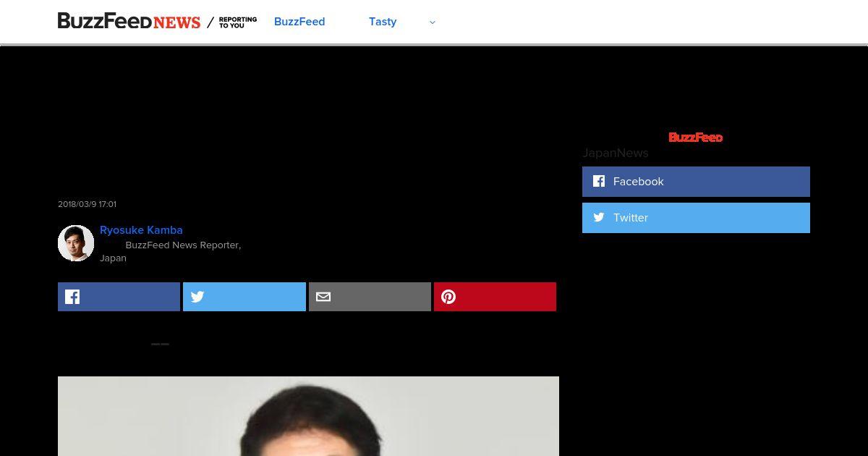This screenshot has height=456, width=868.
Task: Go to BuzzFeed in top navigation
Action: 299,22
